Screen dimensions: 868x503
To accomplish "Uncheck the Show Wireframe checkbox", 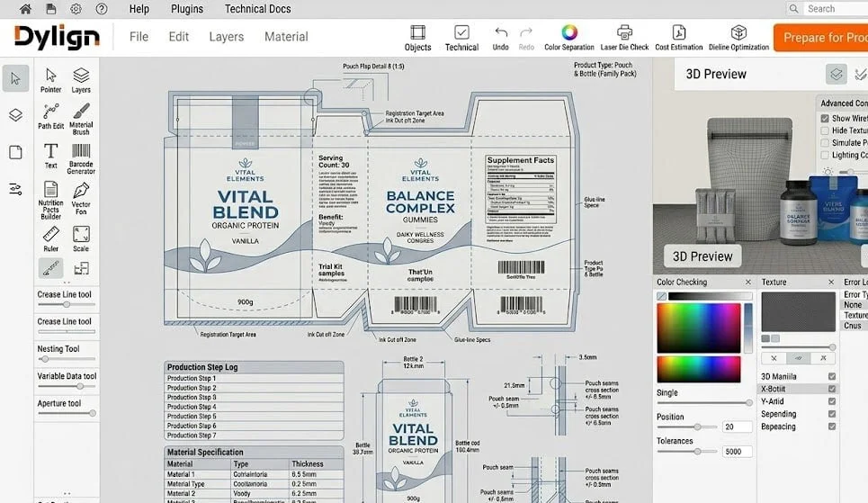I will (825, 119).
